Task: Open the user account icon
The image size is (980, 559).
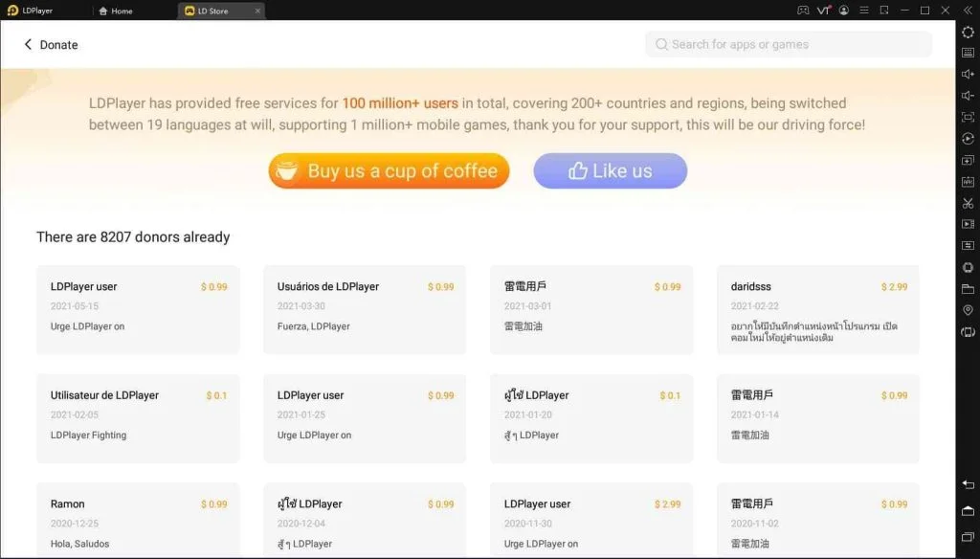Action: [x=845, y=10]
